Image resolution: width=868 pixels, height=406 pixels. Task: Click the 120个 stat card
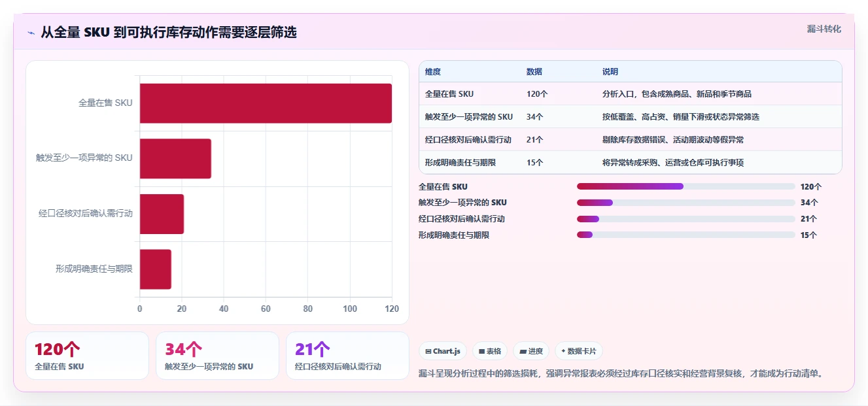(87, 356)
